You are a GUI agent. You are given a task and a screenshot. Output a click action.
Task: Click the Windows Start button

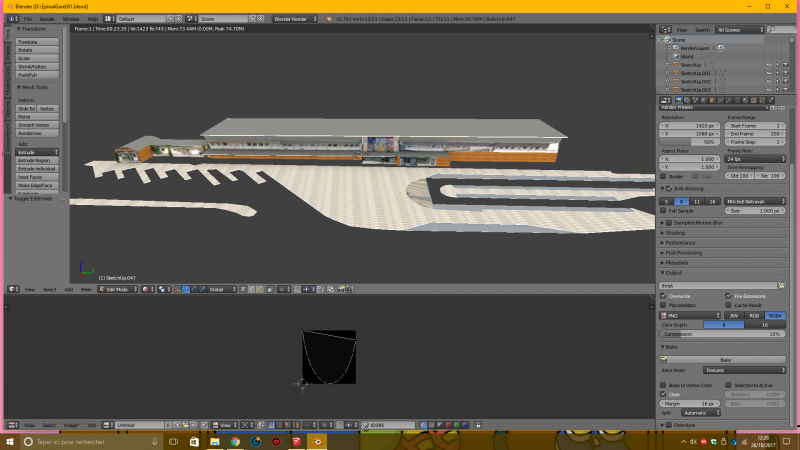[10, 441]
